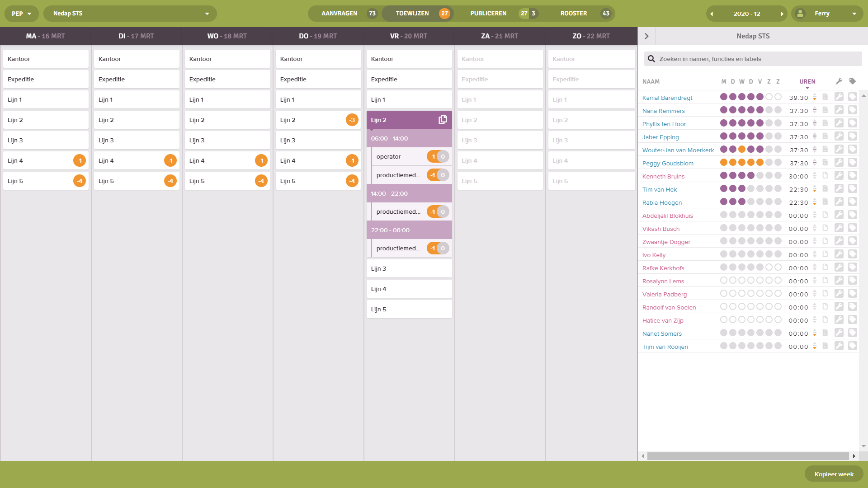
Task: Click the magnifier icon in the search field
Action: (651, 59)
